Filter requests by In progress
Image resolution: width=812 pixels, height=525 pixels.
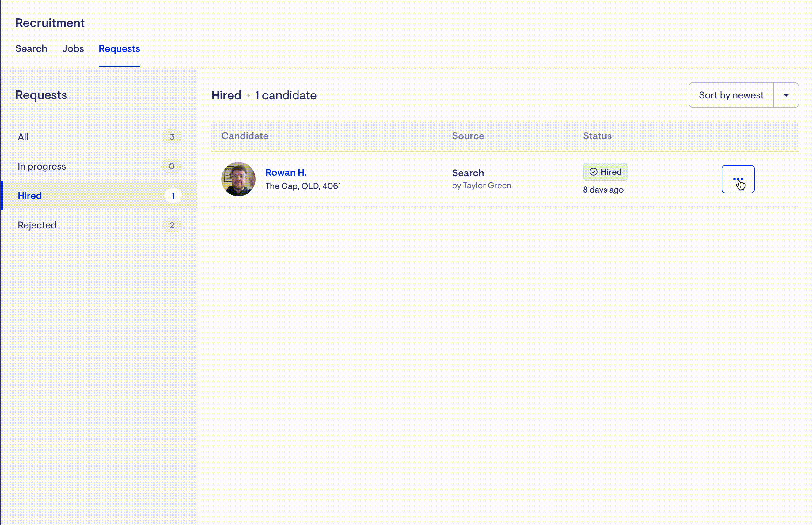tap(42, 167)
